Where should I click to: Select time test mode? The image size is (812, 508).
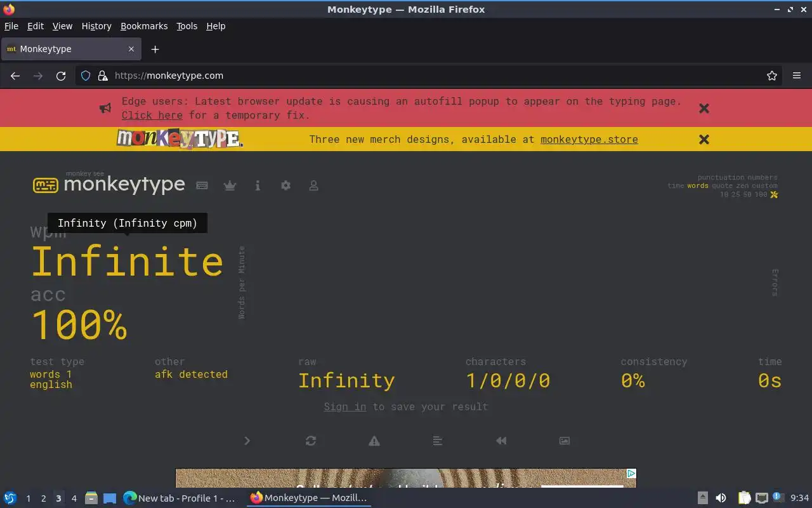676,186
